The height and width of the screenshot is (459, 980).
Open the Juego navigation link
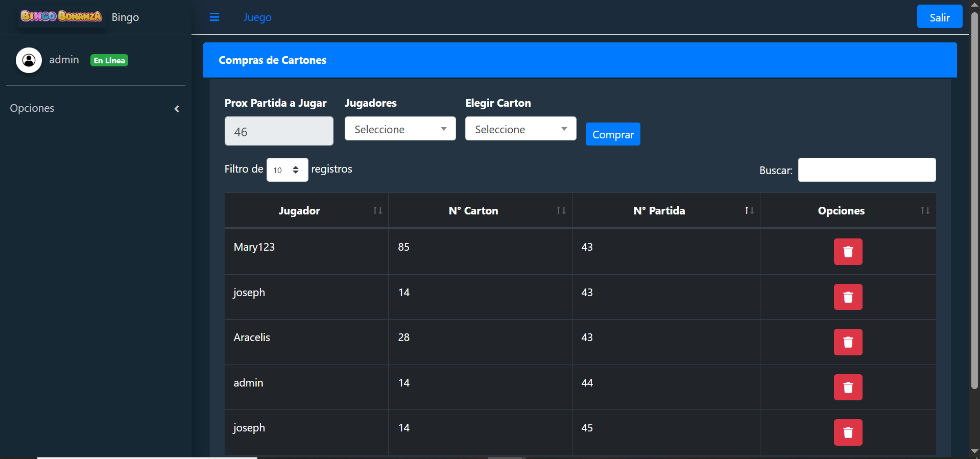pyautogui.click(x=257, y=17)
